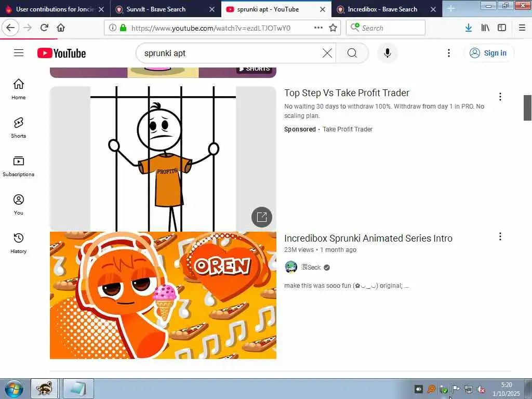Click the page vertical scrollbar thumb
The image size is (532, 399).
(x=527, y=108)
